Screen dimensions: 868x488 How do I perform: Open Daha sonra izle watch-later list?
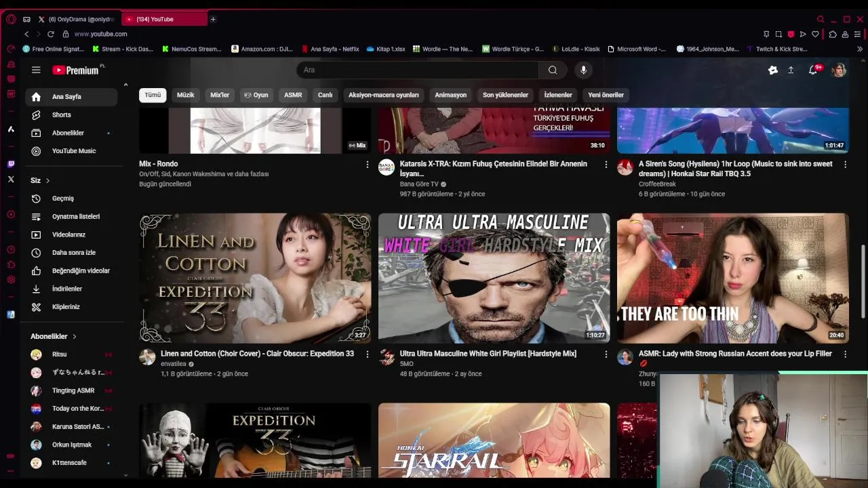(71, 253)
